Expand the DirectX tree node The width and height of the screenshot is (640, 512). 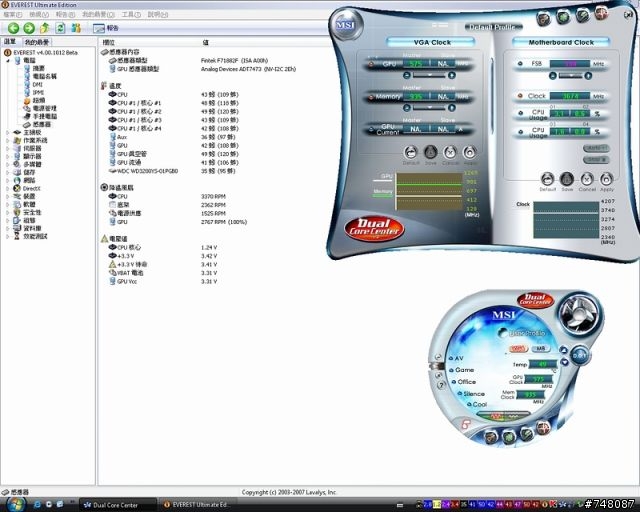click(7, 189)
